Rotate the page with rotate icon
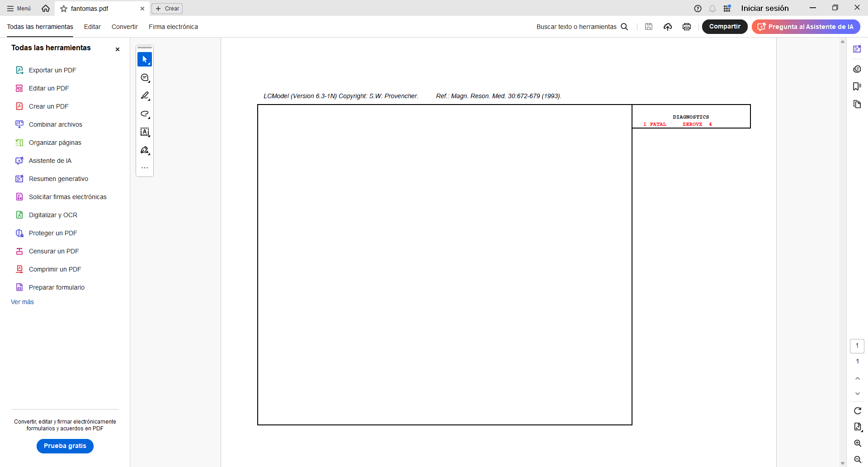 click(x=857, y=411)
